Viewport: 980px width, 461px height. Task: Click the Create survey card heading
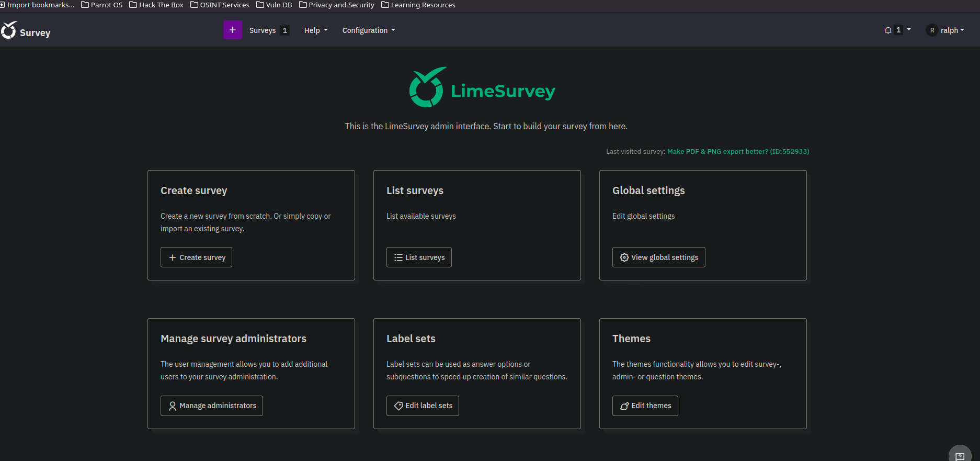point(194,190)
